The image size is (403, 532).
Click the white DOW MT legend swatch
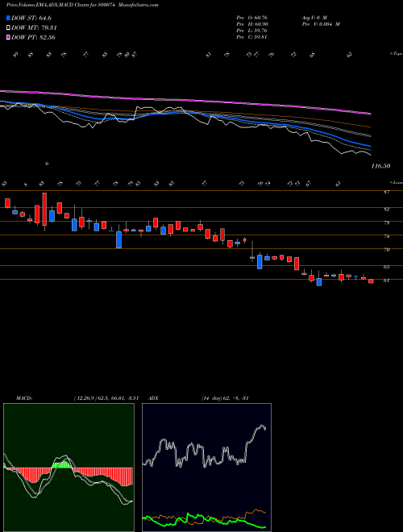tap(8, 28)
